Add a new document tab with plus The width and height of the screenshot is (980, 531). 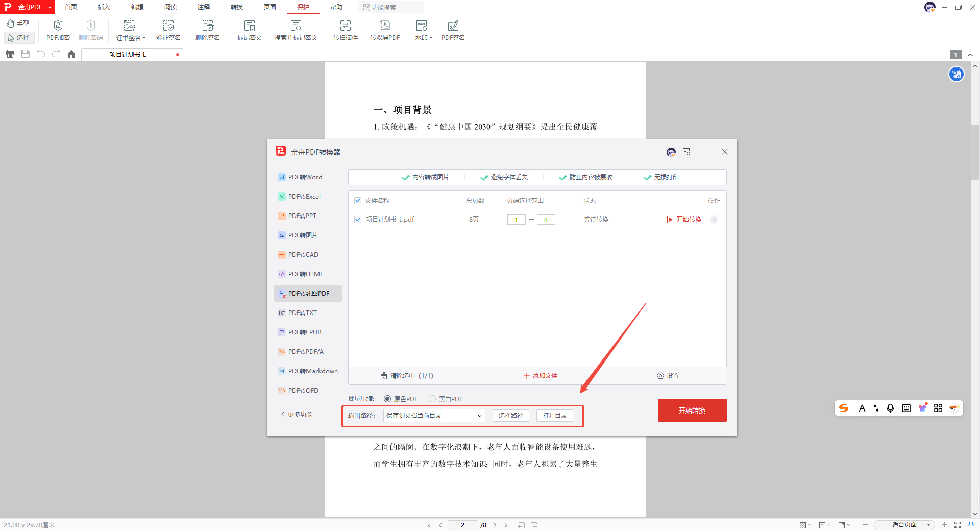click(190, 55)
